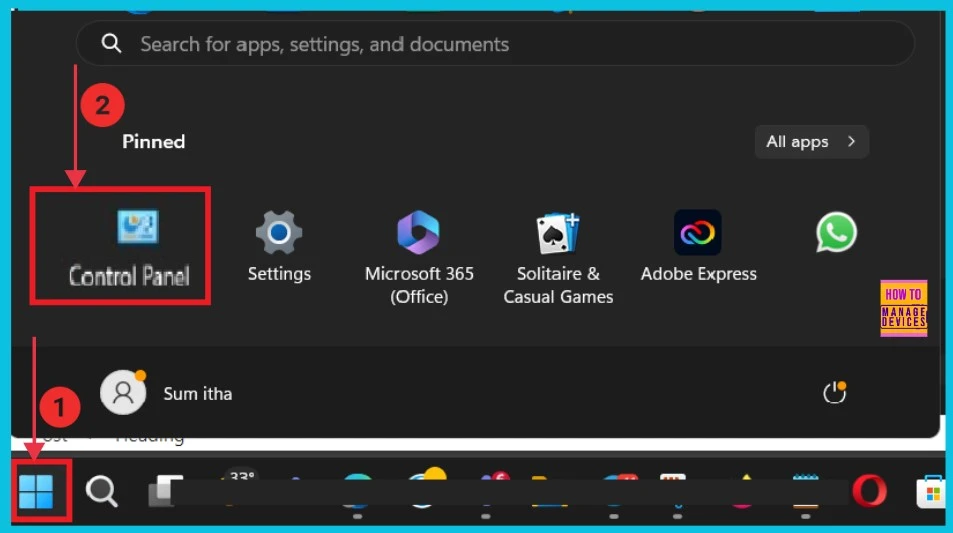Focus the Start menu search box

coord(500,44)
